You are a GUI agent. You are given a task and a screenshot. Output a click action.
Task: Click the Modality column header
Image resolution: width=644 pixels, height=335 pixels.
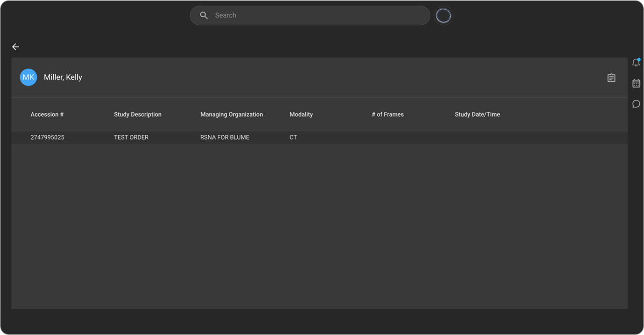[301, 114]
